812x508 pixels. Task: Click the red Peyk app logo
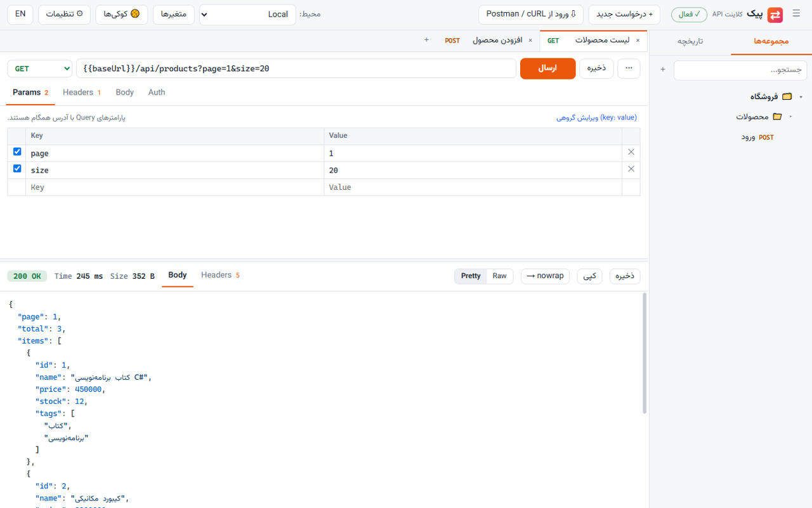pyautogui.click(x=775, y=15)
